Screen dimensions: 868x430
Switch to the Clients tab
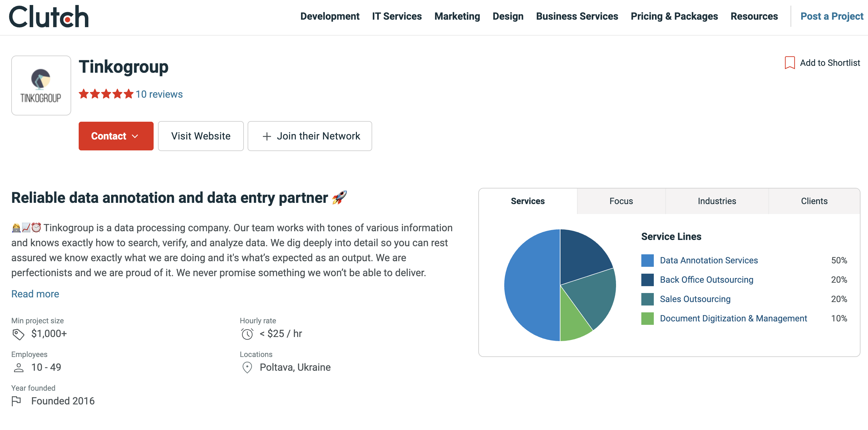[814, 201]
